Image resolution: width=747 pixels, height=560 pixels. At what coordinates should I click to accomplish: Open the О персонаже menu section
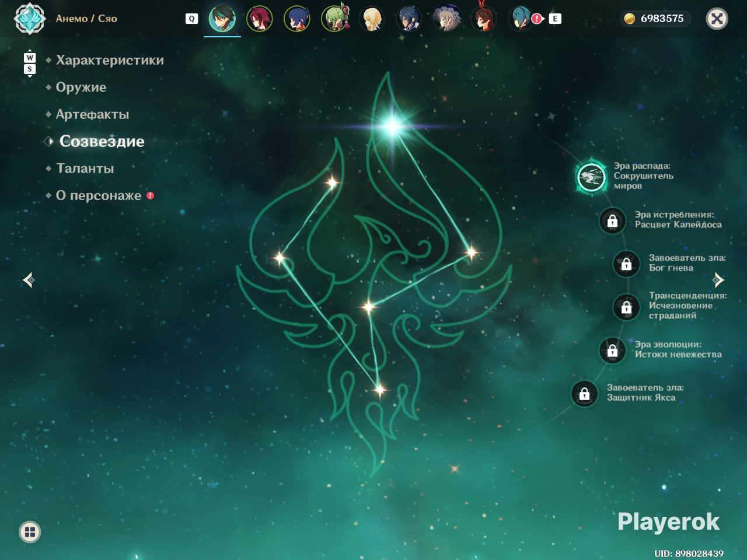click(99, 195)
